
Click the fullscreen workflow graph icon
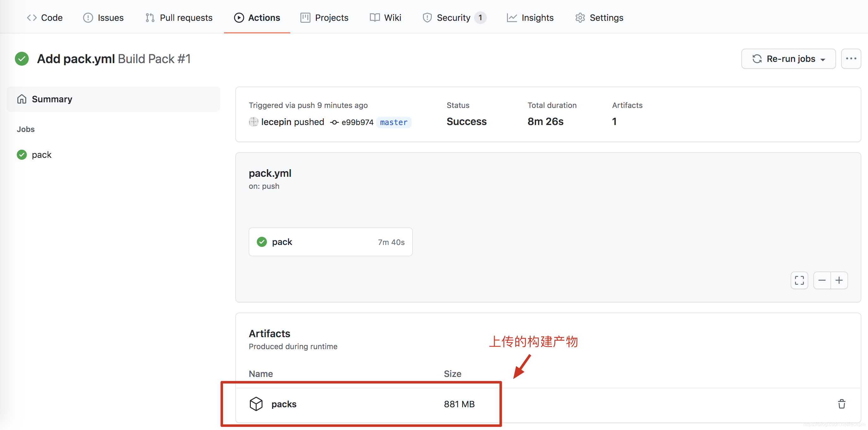[799, 280]
